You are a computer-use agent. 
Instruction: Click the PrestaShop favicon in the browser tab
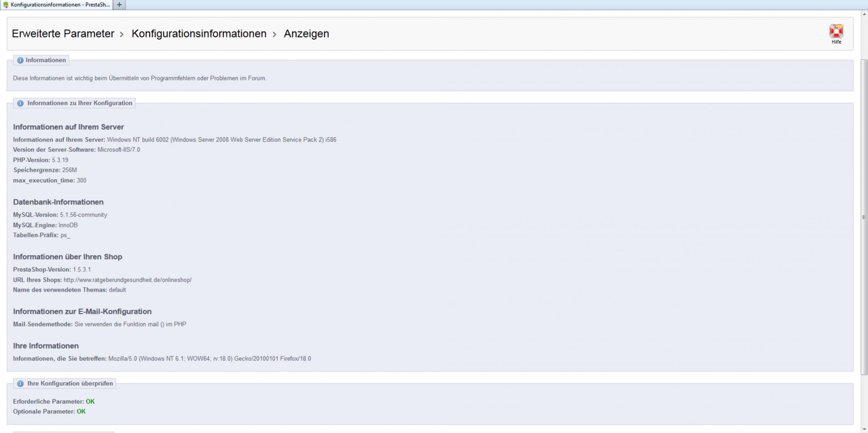tap(5, 5)
